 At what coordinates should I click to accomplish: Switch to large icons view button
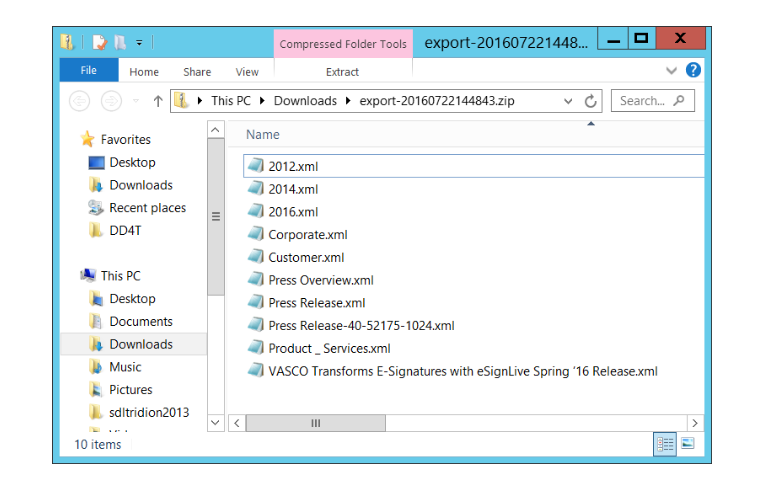tap(688, 443)
